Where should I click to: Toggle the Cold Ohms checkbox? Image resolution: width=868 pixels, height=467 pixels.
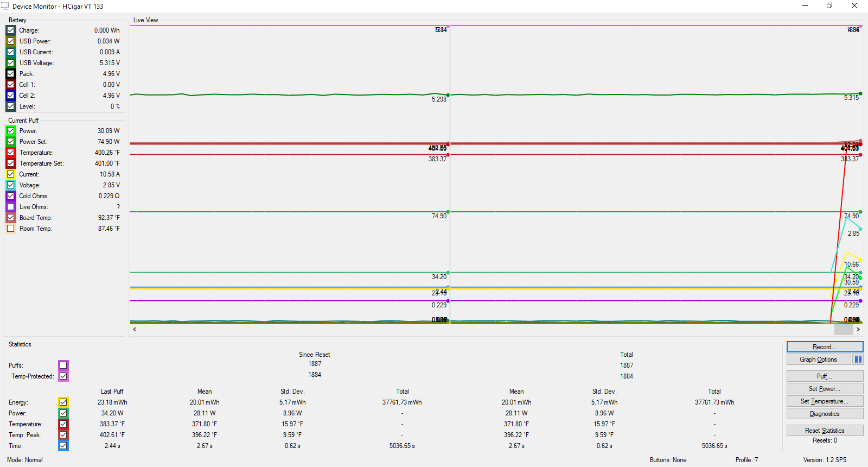(x=11, y=196)
